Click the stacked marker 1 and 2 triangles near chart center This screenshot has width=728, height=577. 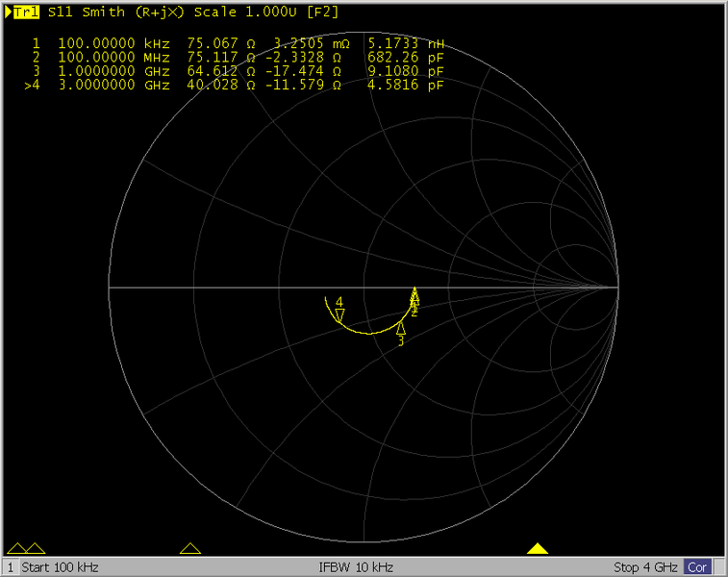point(414,297)
